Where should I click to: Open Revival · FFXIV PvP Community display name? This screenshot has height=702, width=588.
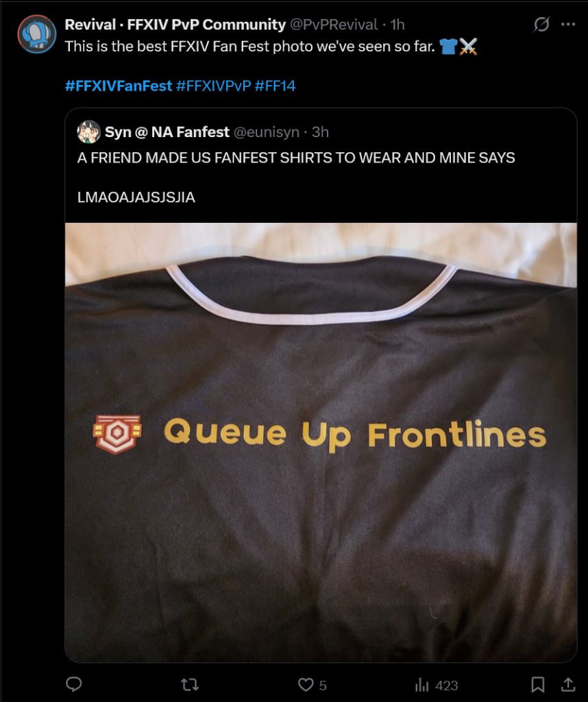pos(175,24)
